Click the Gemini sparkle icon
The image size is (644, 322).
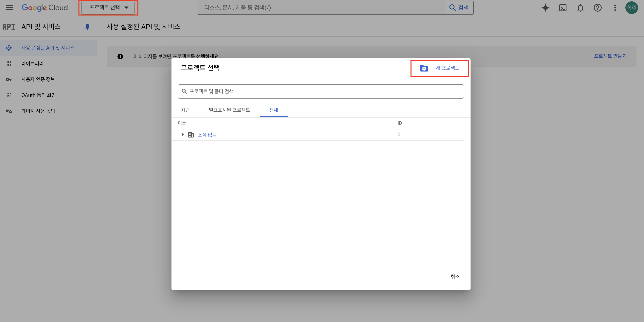tap(545, 8)
